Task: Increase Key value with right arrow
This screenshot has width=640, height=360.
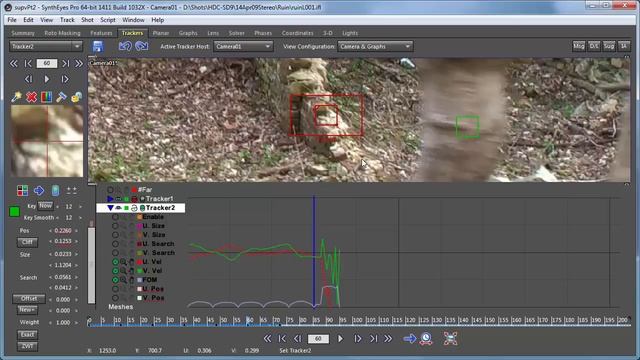Action: click(80, 207)
